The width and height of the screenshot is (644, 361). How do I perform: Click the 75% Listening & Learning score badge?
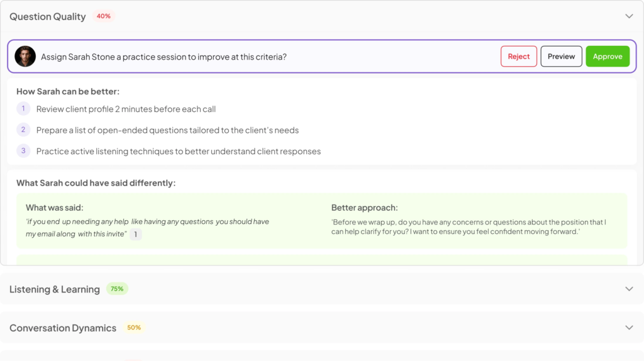(x=117, y=289)
